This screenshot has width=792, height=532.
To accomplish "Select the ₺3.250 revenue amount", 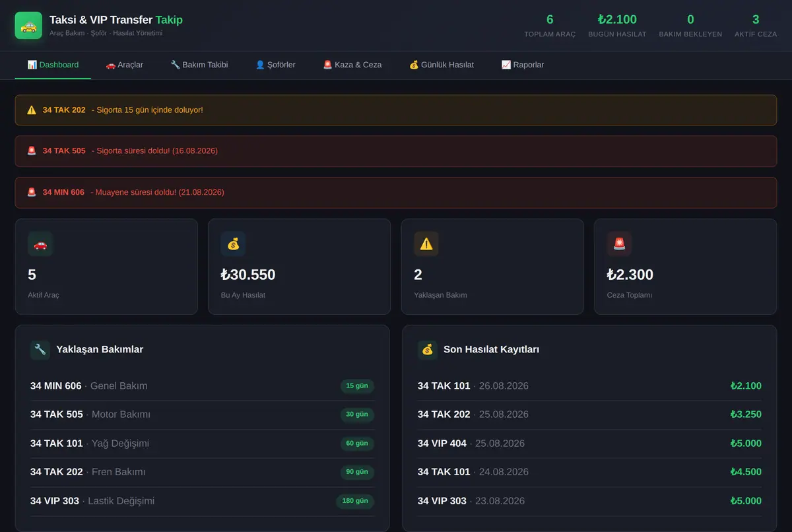I will [x=746, y=415].
